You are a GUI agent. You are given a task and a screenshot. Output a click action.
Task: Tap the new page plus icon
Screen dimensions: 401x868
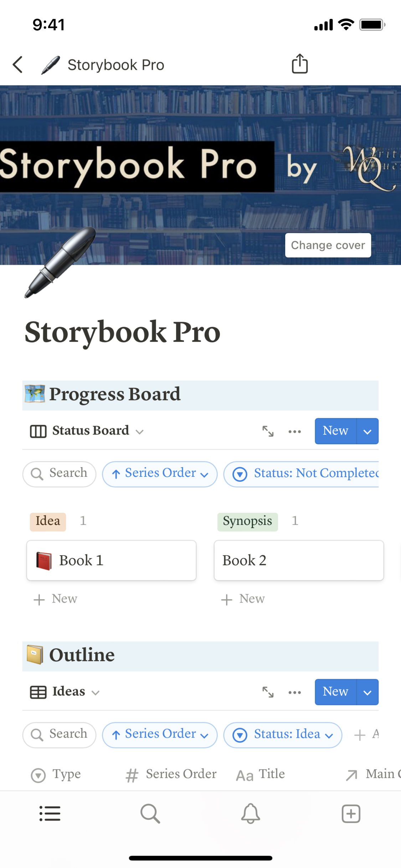(351, 813)
